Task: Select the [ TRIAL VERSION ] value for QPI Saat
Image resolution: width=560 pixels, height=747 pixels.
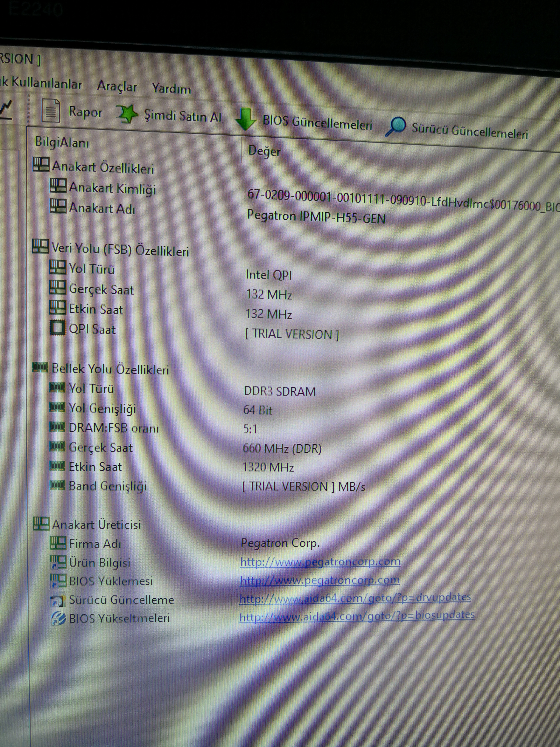Action: click(292, 334)
